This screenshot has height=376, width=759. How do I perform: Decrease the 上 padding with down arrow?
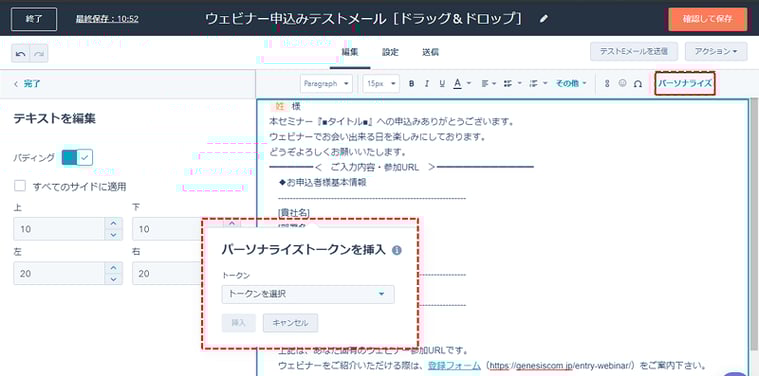coord(114,235)
